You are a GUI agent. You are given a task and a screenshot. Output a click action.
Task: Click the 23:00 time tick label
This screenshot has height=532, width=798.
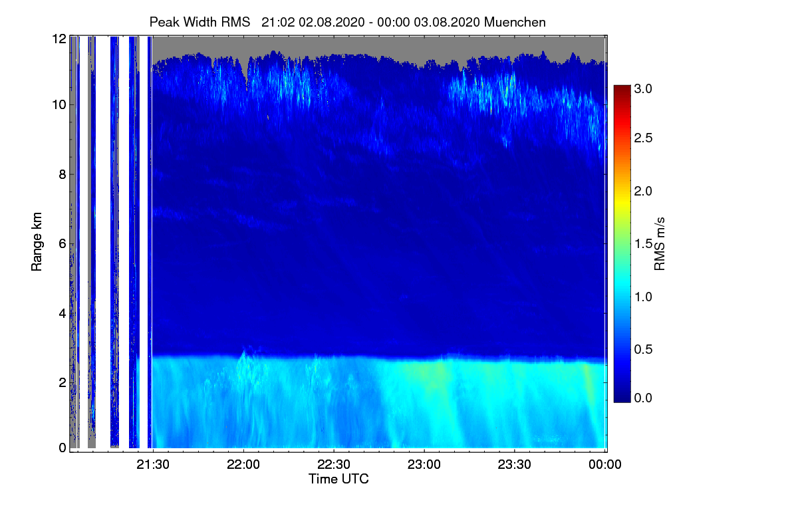(x=424, y=465)
